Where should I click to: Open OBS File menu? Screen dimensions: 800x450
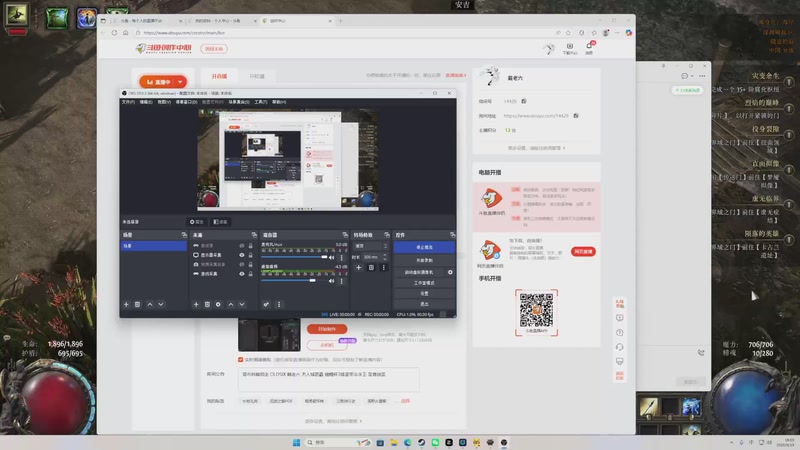click(128, 102)
